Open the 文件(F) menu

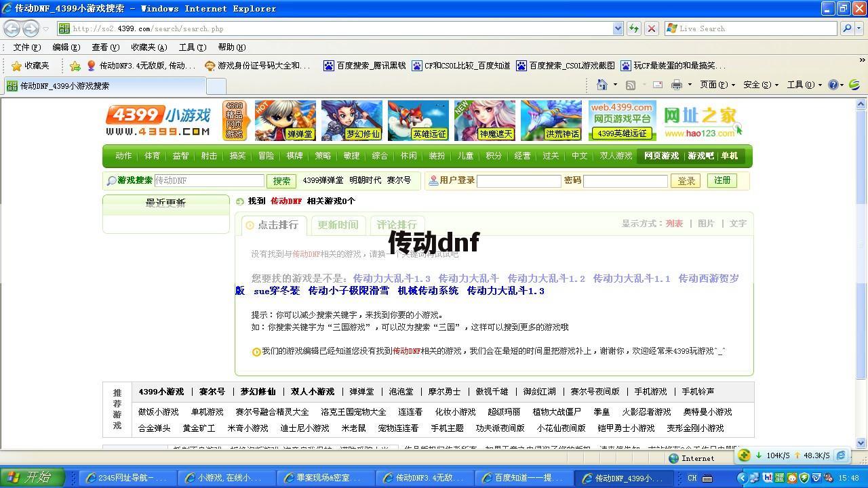27,47
